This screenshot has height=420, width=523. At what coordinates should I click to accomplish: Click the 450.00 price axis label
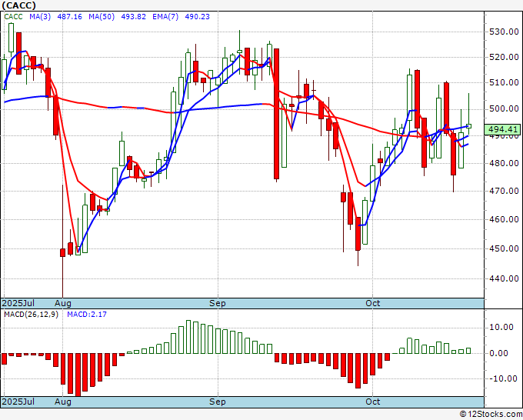(504, 248)
